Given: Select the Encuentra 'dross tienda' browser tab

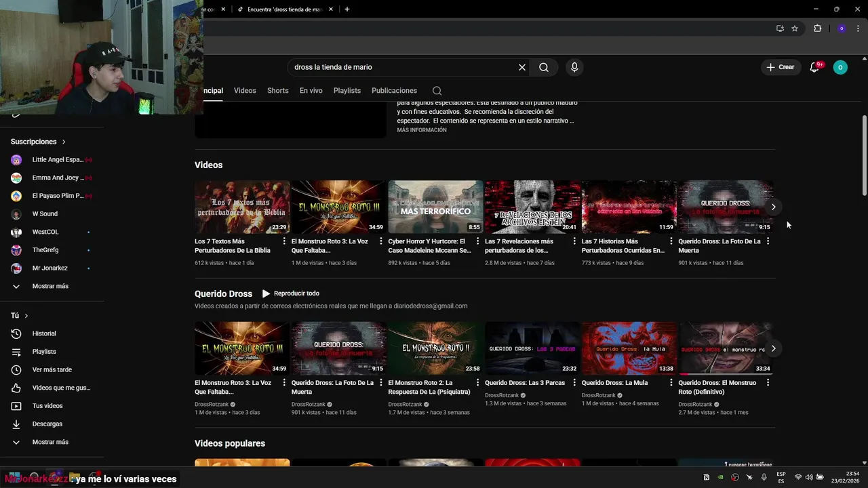Looking at the screenshot, I should pos(283,9).
